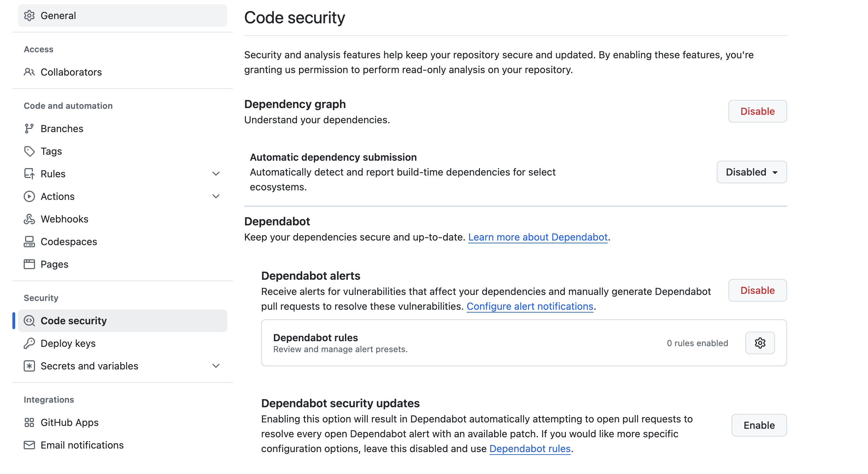Open the Disabled dropdown for dependency submission
The height and width of the screenshot is (474, 868).
click(751, 172)
